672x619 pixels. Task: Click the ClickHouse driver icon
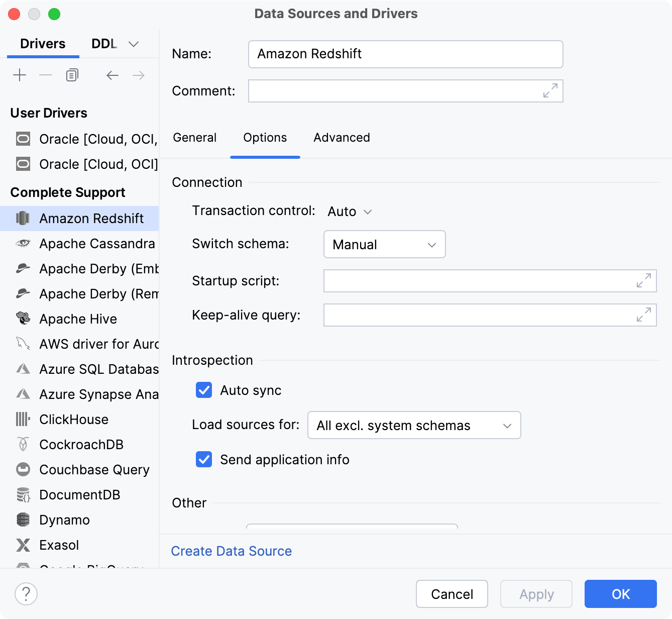click(23, 419)
